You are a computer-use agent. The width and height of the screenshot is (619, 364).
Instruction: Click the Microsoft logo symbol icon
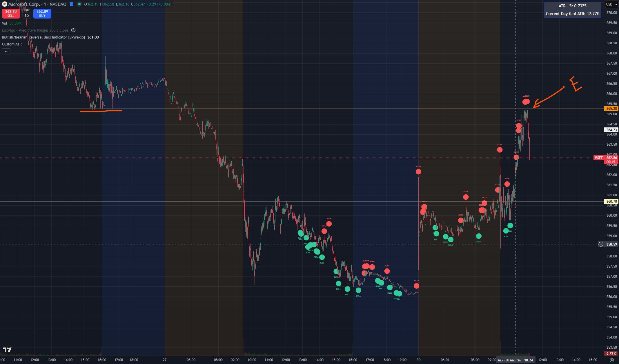click(x=4, y=4)
